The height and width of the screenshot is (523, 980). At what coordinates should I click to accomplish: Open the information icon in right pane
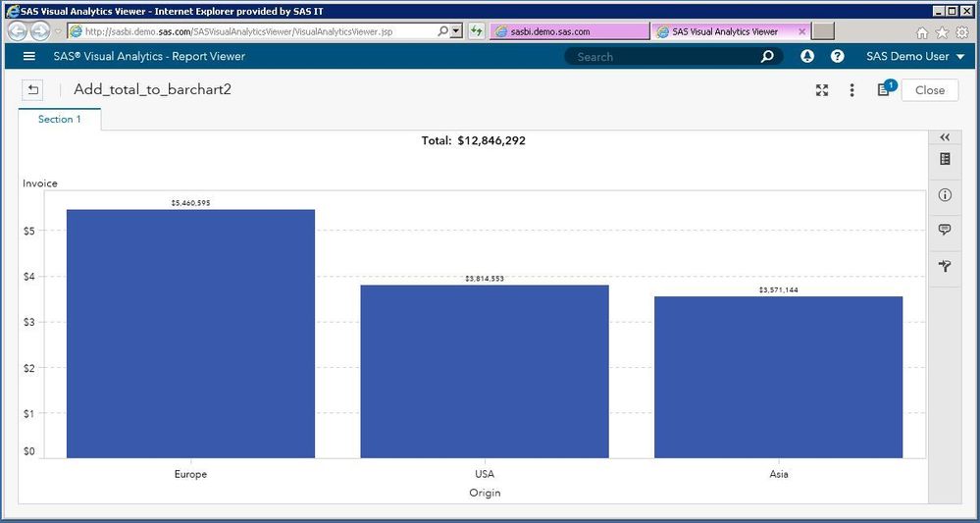(x=945, y=195)
